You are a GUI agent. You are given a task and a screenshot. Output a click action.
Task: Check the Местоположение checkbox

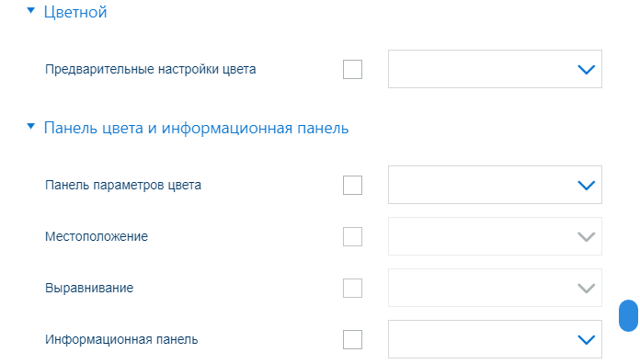pos(353,236)
